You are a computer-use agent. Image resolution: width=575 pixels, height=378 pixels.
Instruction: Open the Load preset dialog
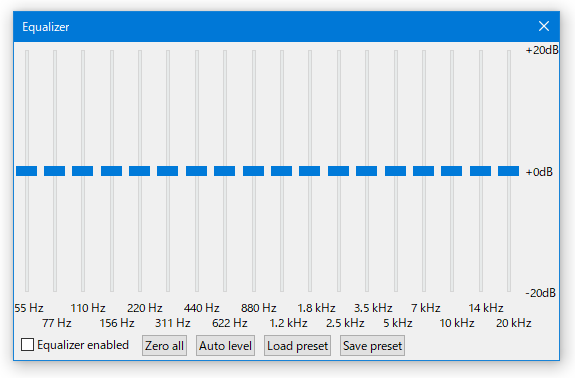click(297, 345)
